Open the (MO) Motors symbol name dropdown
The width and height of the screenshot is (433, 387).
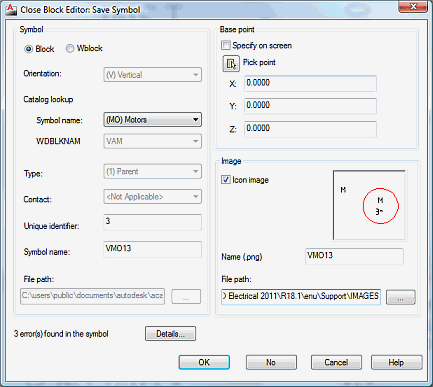[x=152, y=120]
